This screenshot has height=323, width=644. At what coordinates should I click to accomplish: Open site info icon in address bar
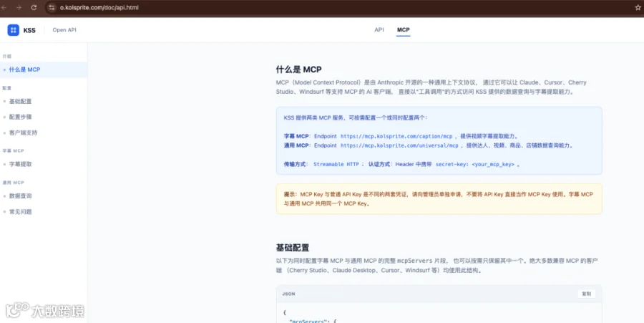[52, 7]
